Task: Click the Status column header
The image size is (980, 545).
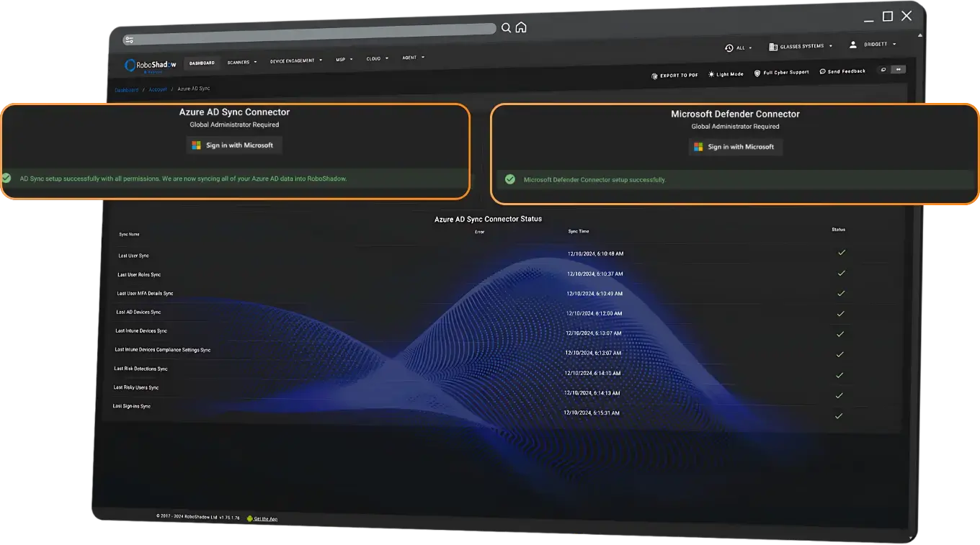Action: click(x=838, y=230)
